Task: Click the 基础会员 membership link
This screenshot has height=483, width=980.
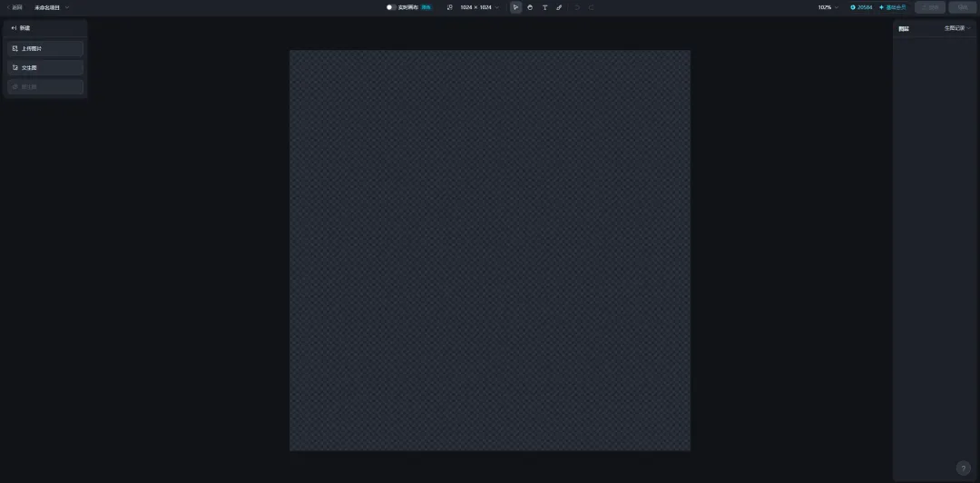Action: pos(892,7)
